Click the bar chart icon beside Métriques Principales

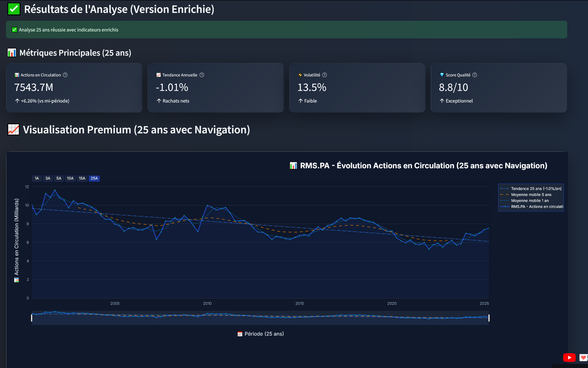coord(12,53)
